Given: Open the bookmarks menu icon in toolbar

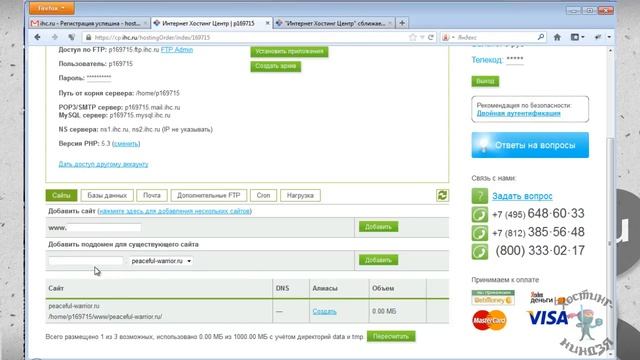Looking at the screenshot, I should pyautogui.click(x=577, y=37).
